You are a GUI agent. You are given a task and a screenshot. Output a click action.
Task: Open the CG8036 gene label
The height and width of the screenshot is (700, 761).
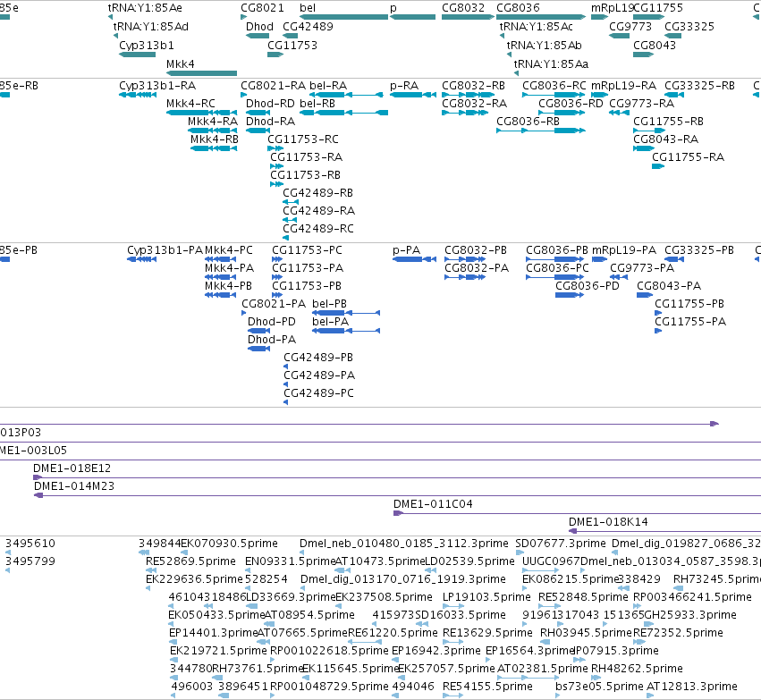(x=518, y=8)
